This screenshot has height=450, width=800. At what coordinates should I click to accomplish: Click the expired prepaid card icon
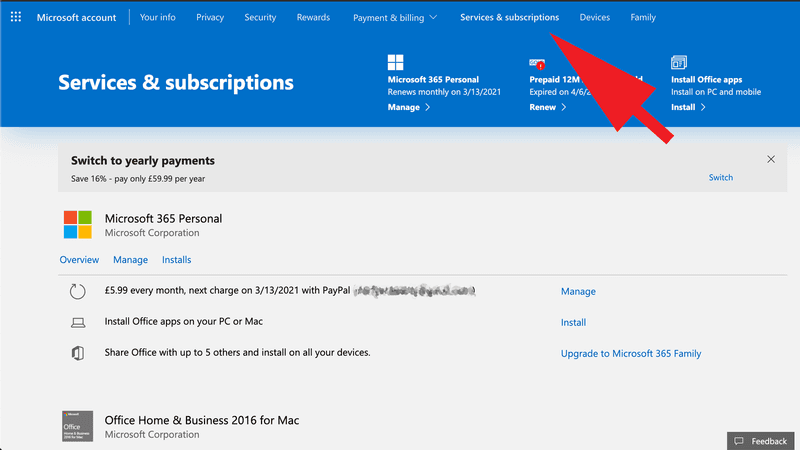pyautogui.click(x=537, y=63)
